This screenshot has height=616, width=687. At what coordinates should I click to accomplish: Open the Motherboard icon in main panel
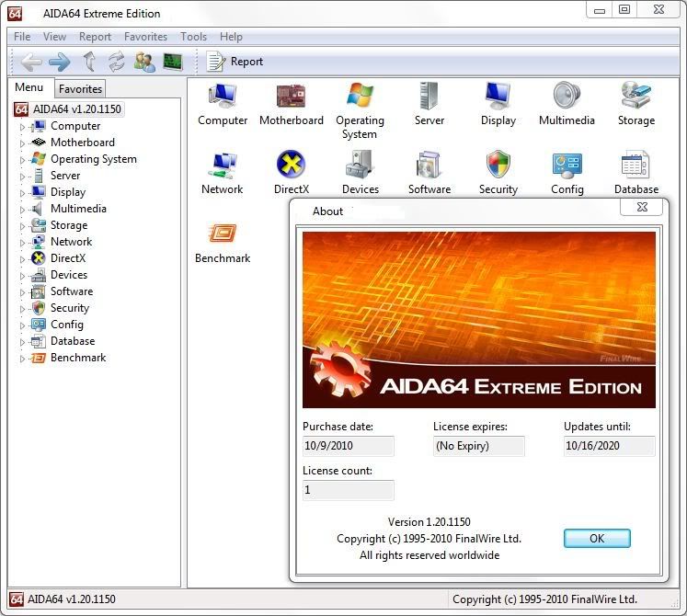click(291, 97)
